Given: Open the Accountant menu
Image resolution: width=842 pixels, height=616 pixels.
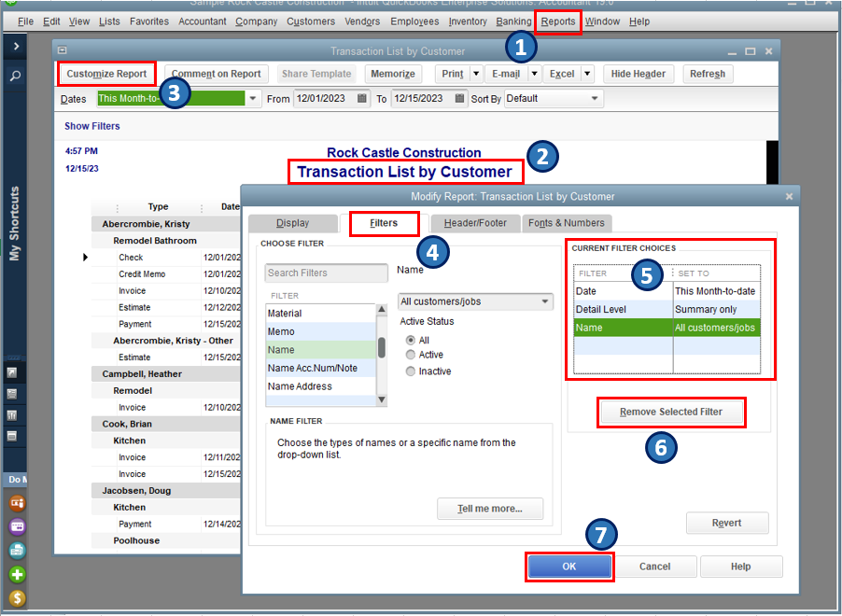Looking at the screenshot, I should [202, 21].
